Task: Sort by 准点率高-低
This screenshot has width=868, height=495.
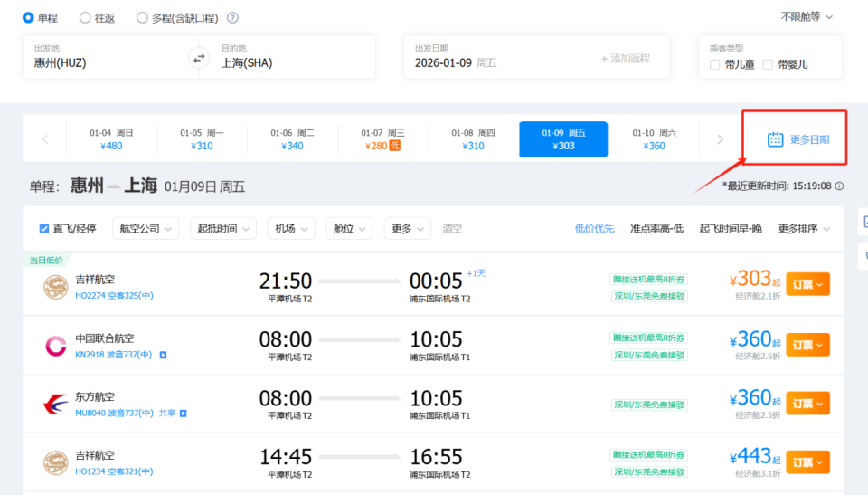Action: [656, 228]
